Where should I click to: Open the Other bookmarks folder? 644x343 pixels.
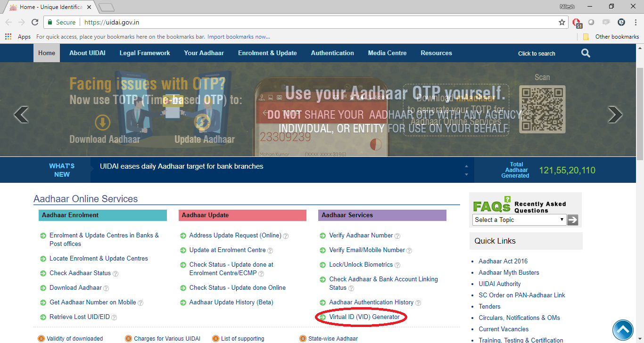(x=611, y=36)
